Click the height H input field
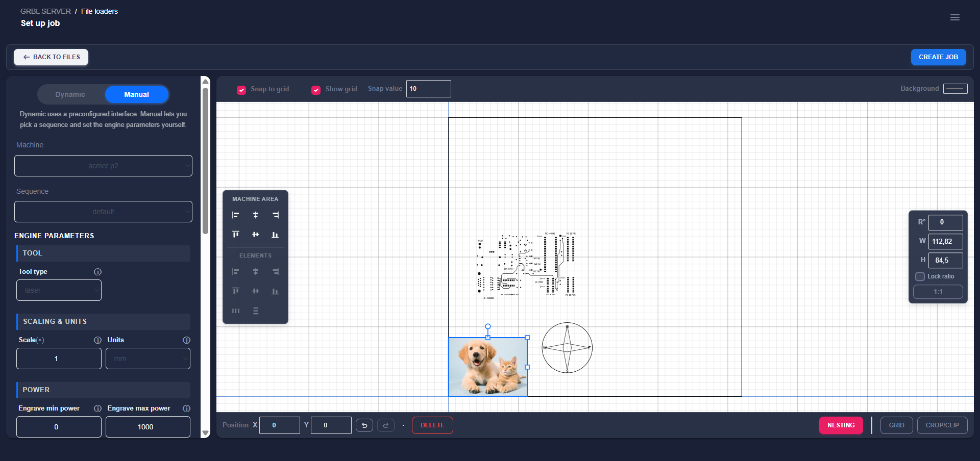The width and height of the screenshot is (980, 461). pyautogui.click(x=946, y=260)
